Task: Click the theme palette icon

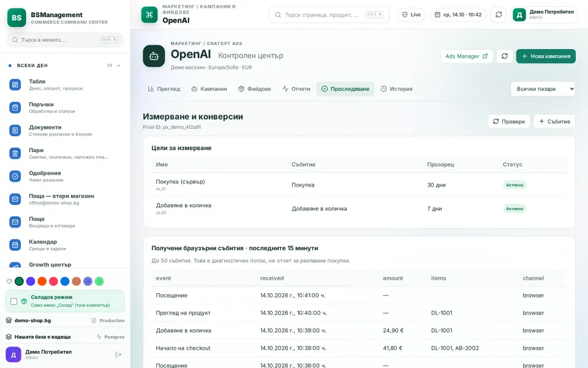Action: click(x=9, y=282)
